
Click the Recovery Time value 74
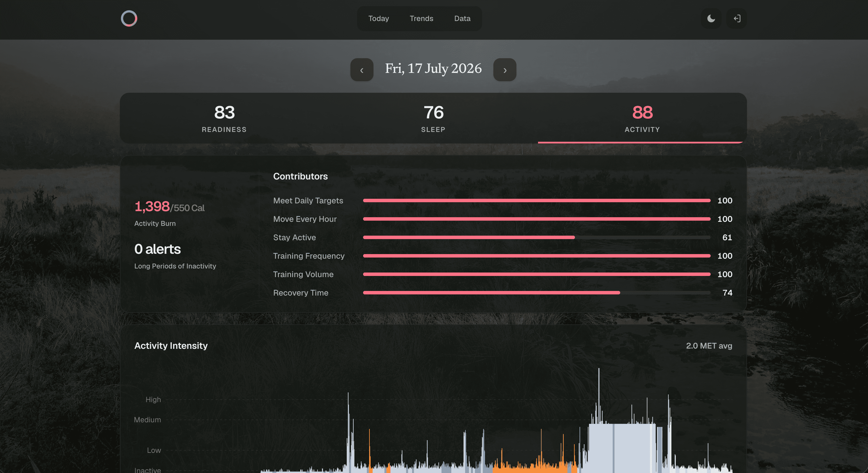click(727, 293)
